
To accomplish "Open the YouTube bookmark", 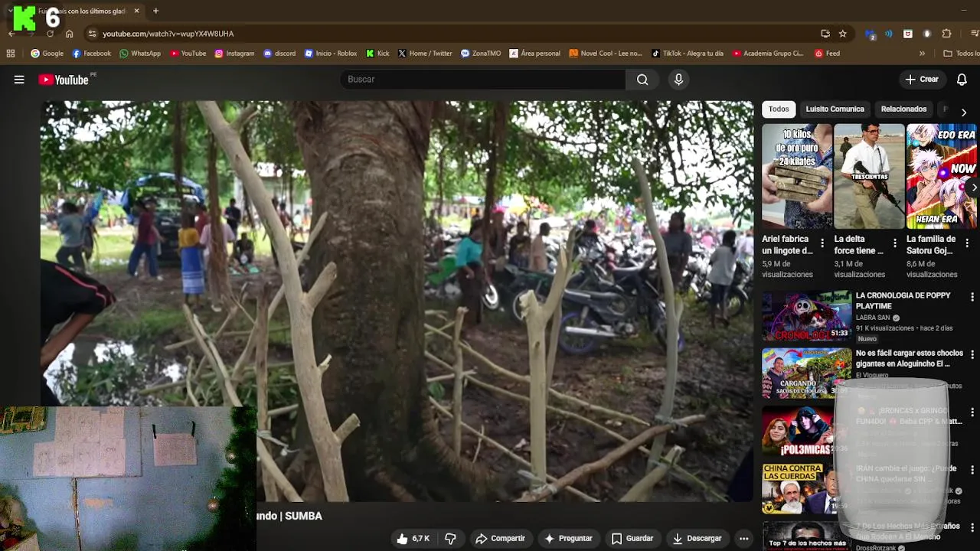I will (x=188, y=54).
